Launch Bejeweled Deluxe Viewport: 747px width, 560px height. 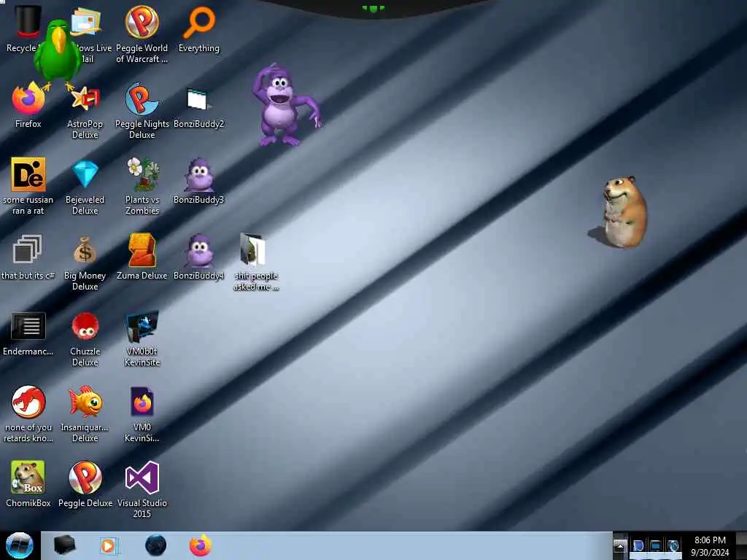tap(85, 174)
